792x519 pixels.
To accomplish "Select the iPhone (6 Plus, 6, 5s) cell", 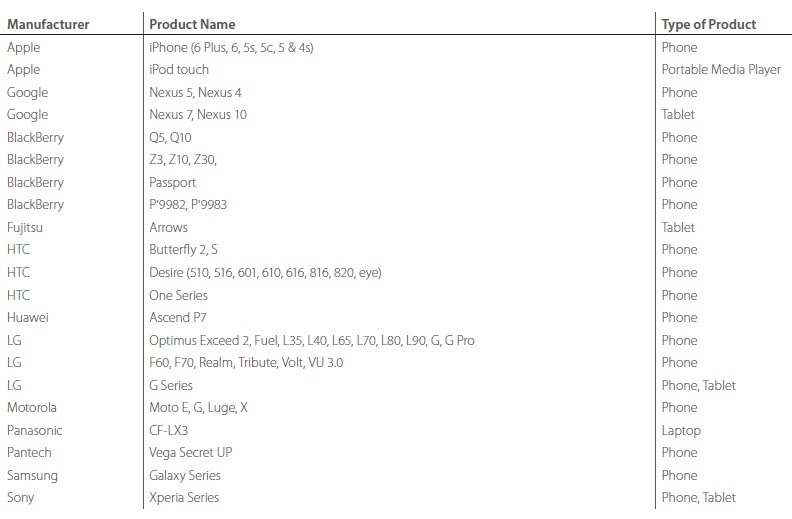I will point(231,47).
